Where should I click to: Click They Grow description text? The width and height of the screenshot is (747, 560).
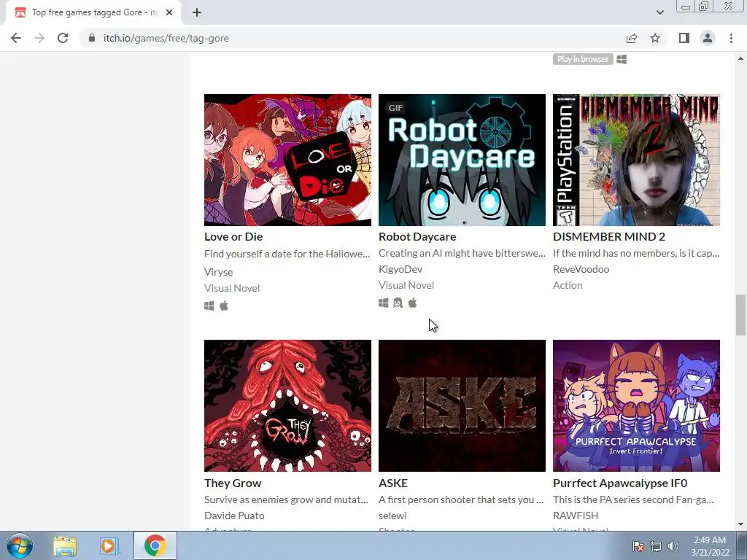[x=286, y=499]
